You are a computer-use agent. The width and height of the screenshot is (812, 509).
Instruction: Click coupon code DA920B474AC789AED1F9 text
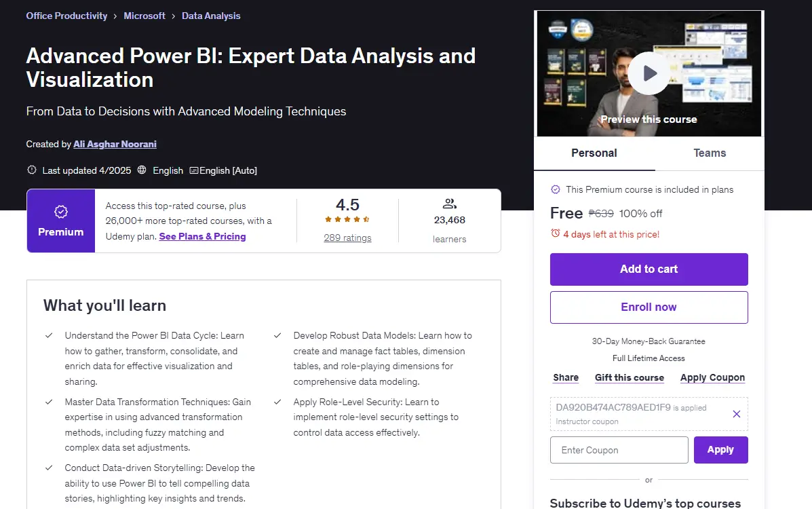pos(613,407)
